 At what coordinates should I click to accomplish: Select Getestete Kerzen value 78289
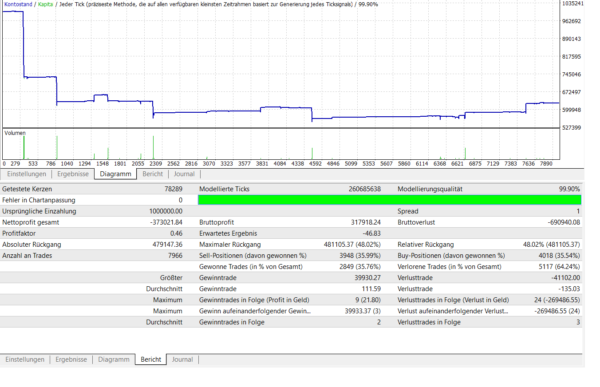(173, 189)
